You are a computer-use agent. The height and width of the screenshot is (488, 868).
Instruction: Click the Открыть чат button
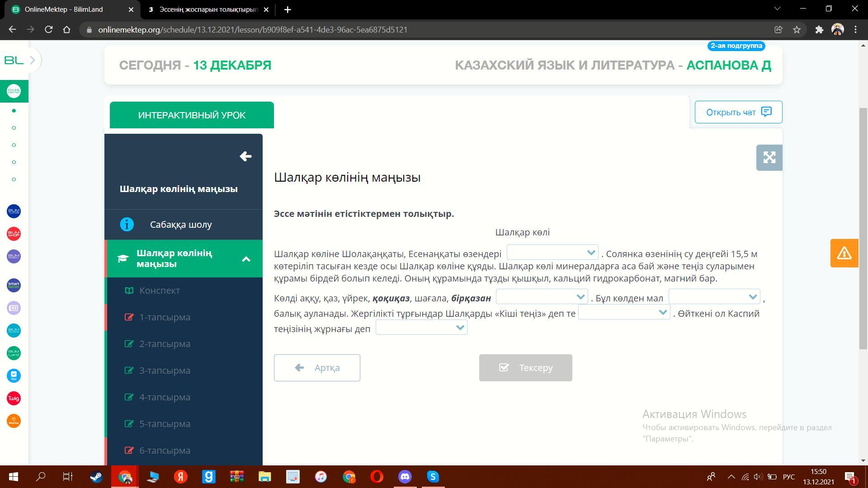tap(738, 112)
